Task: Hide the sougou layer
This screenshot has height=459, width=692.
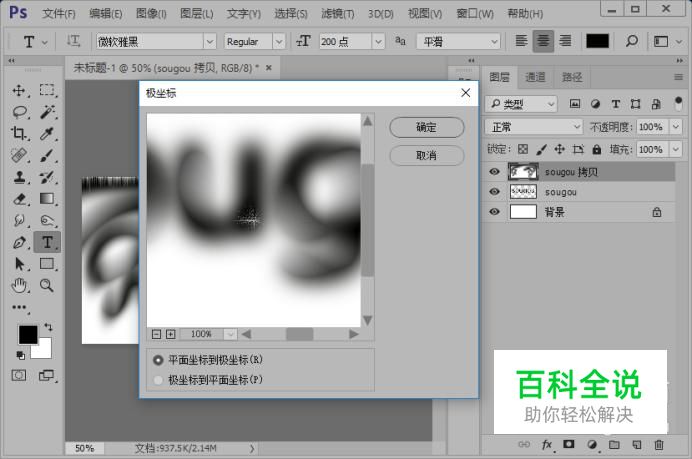Action: click(495, 192)
